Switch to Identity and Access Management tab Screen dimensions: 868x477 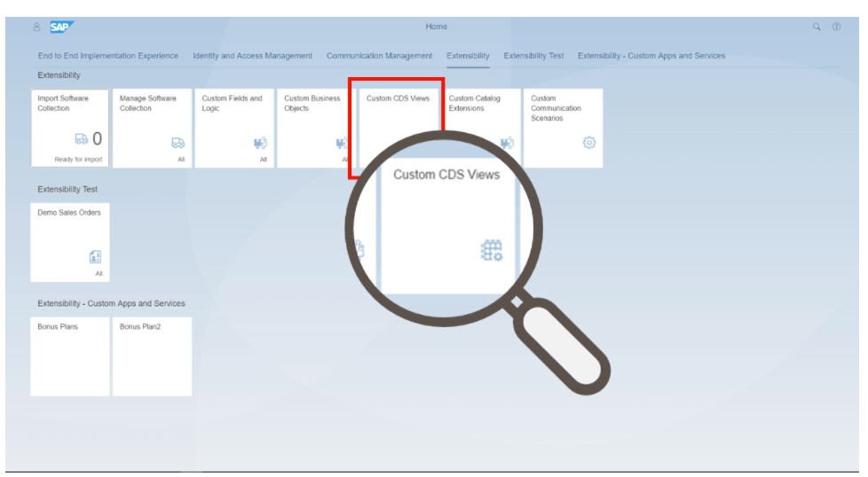click(x=252, y=56)
